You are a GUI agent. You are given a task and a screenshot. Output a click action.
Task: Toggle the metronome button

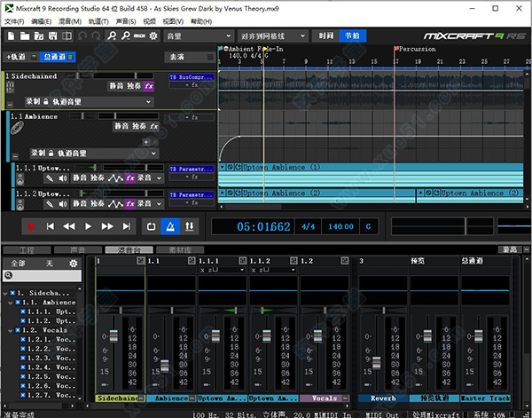[x=170, y=226]
